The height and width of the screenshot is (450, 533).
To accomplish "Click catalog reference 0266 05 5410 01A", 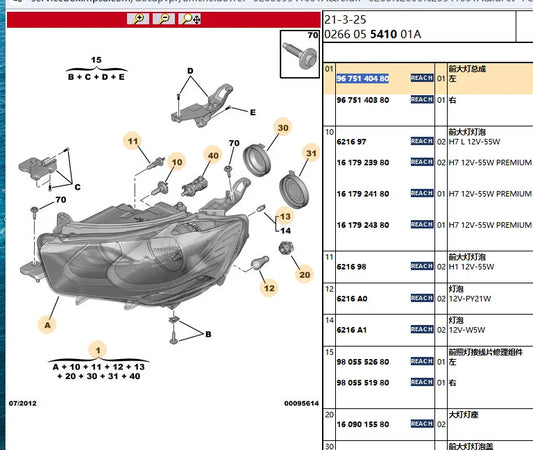I will coord(373,34).
